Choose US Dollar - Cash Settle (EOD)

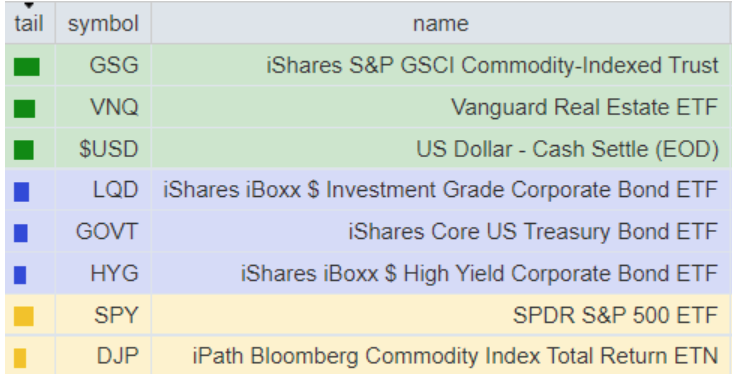(567, 149)
